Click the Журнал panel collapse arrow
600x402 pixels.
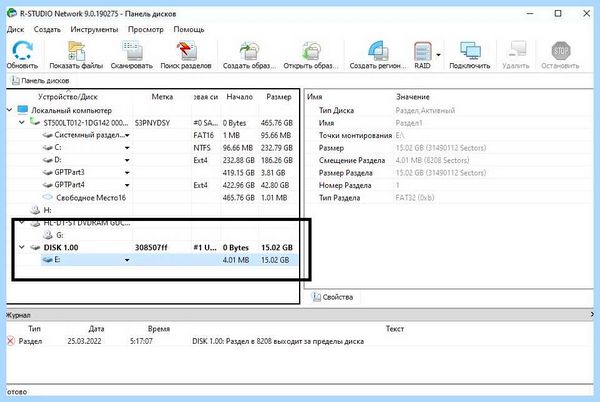592,315
